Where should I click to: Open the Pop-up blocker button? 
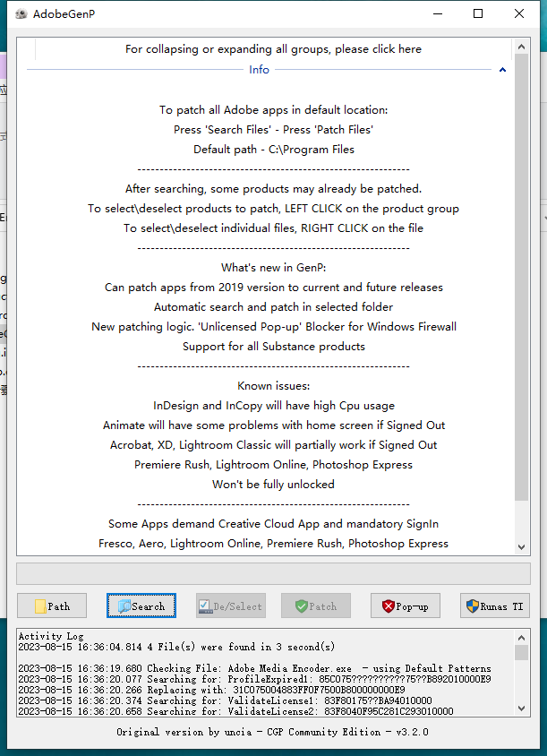click(x=406, y=606)
